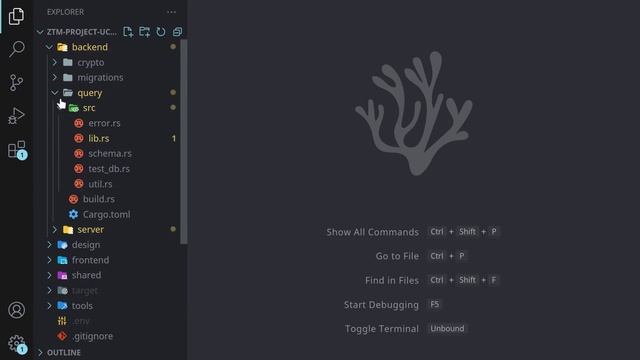Expand the target folder chevron
Screen dimensions: 640x360
(49, 290)
